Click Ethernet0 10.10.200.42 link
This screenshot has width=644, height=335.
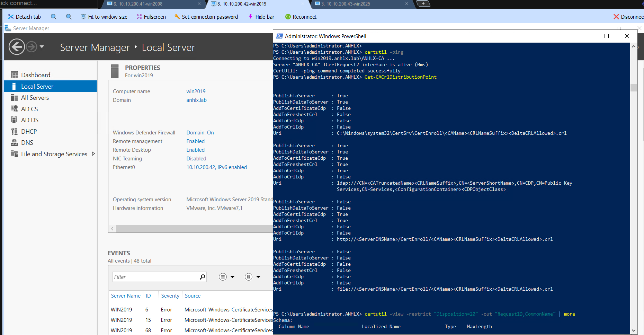(x=217, y=167)
